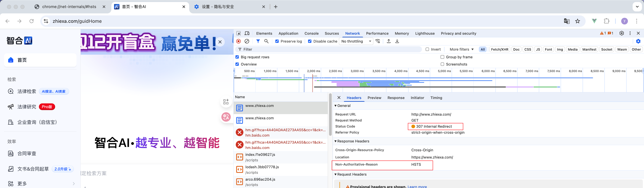Click the Learn more link
The width and height of the screenshot is (644, 188).
[x=417, y=186]
